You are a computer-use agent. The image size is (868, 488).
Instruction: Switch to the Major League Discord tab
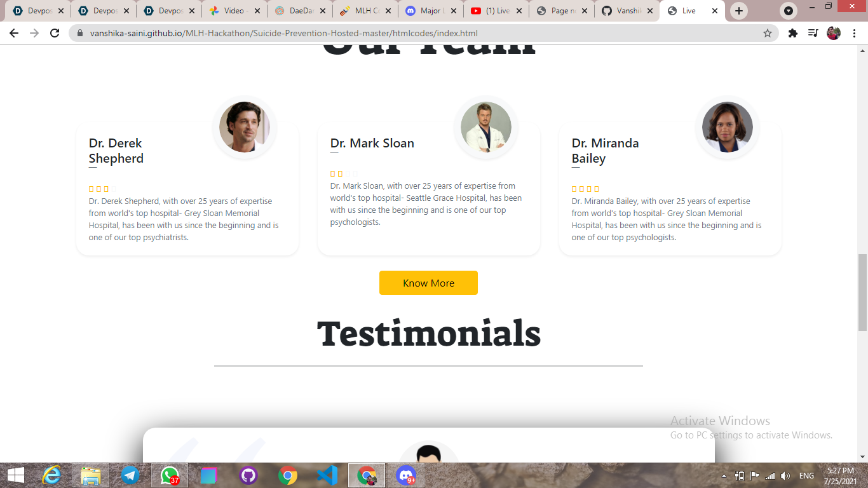tap(431, 11)
